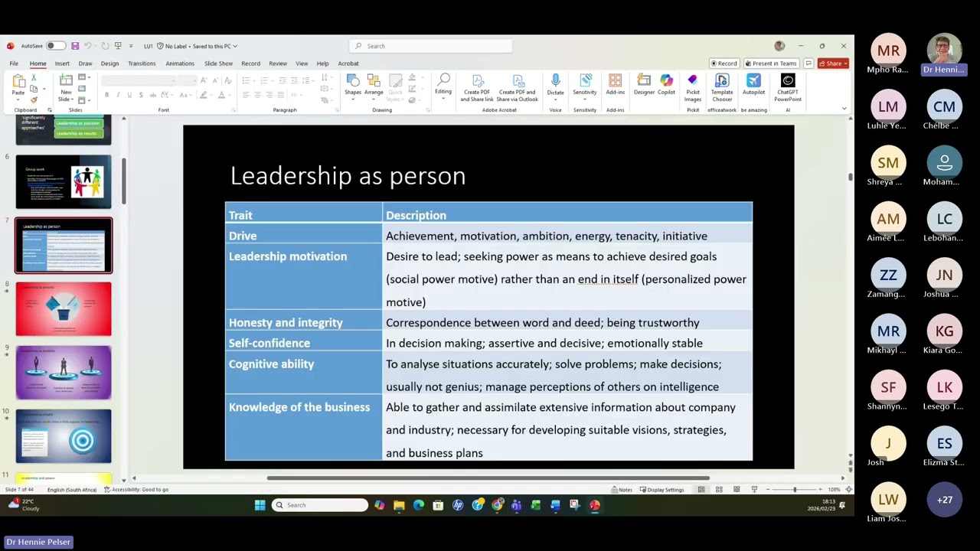Image resolution: width=980 pixels, height=551 pixels.
Task: Click the Record button
Action: pos(724,64)
